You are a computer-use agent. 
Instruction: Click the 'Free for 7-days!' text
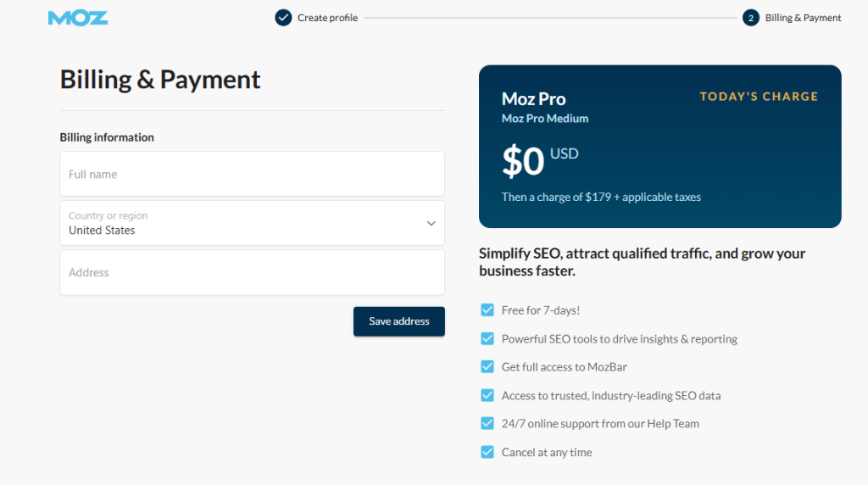point(541,310)
